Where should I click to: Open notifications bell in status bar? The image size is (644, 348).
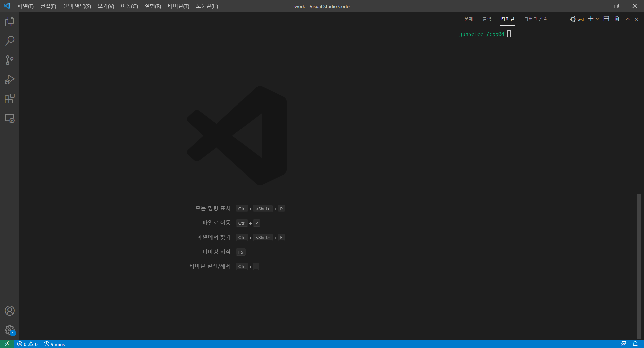point(635,344)
